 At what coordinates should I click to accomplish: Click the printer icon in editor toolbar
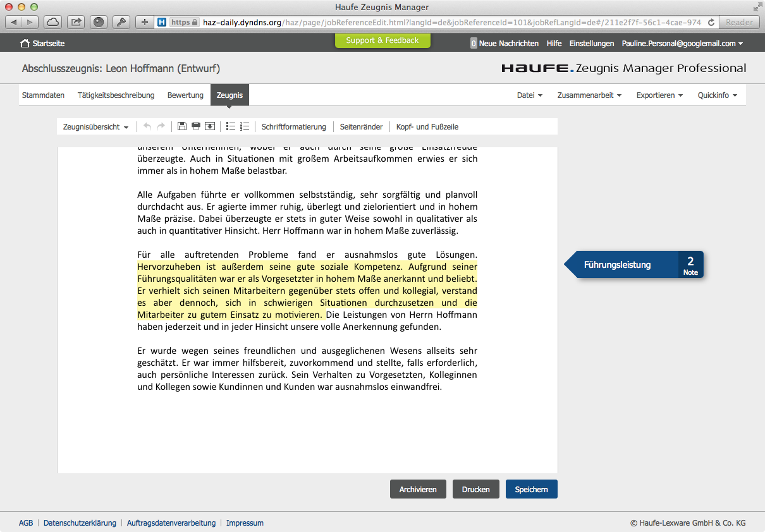click(x=196, y=126)
